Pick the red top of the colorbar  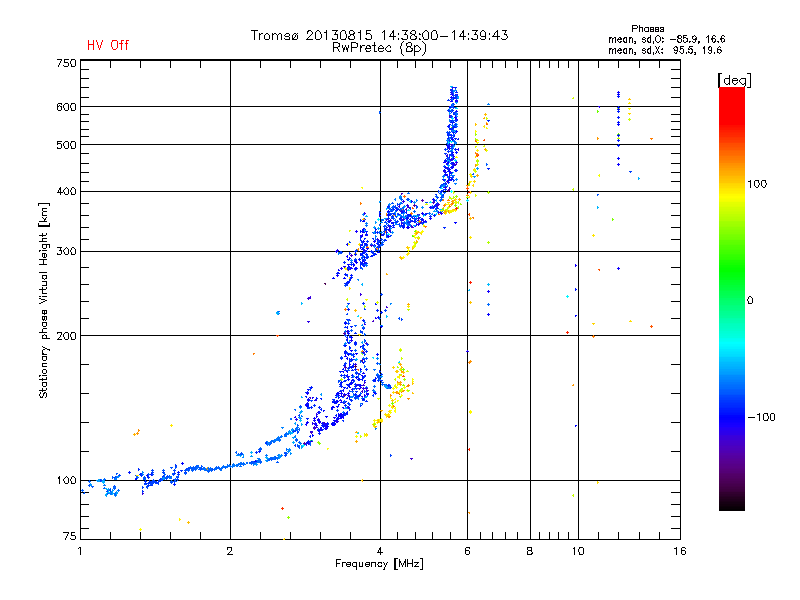(731, 93)
